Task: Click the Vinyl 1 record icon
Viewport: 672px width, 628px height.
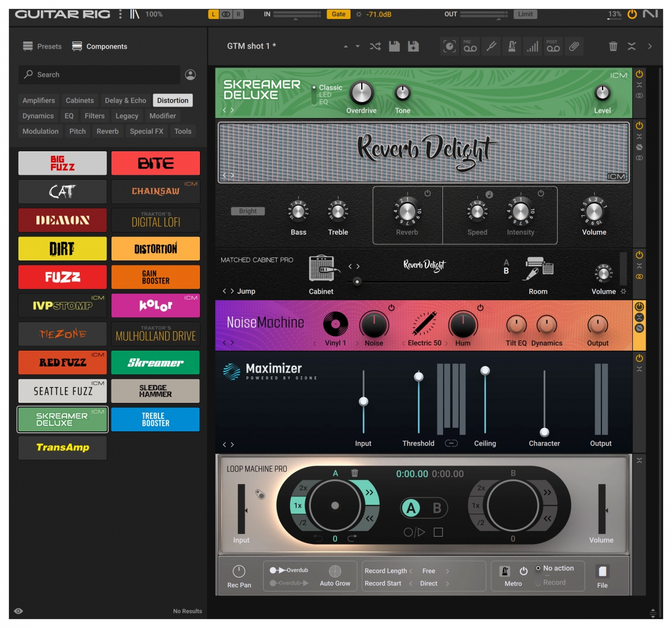Action: click(335, 324)
